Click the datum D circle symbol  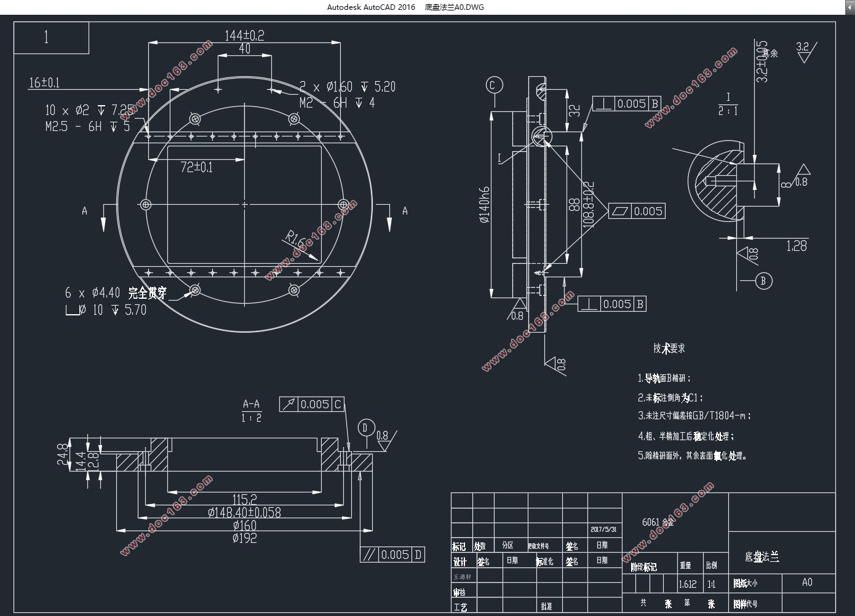[x=366, y=428]
